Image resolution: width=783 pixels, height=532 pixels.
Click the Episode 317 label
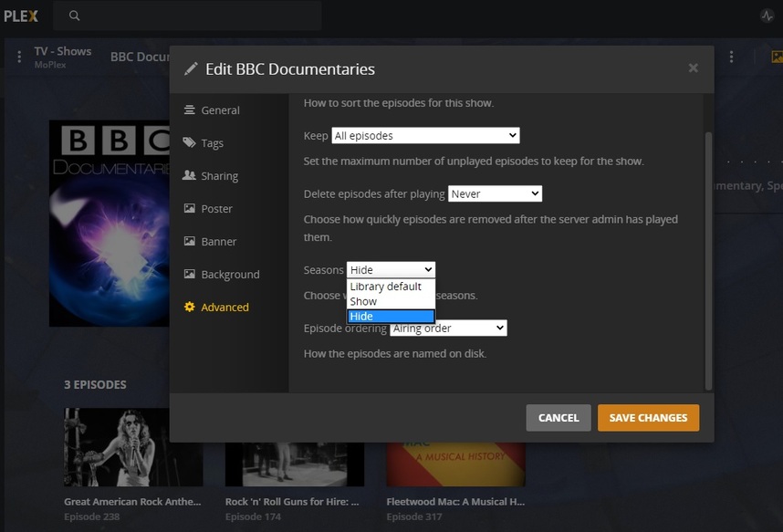tap(414, 516)
